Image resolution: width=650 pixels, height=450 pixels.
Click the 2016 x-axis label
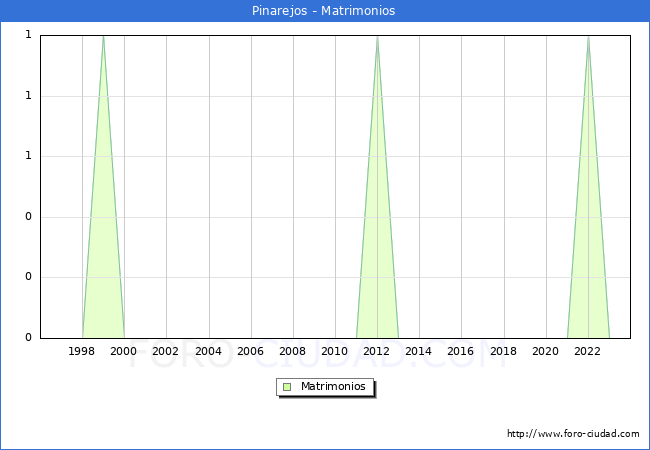pyautogui.click(x=461, y=351)
